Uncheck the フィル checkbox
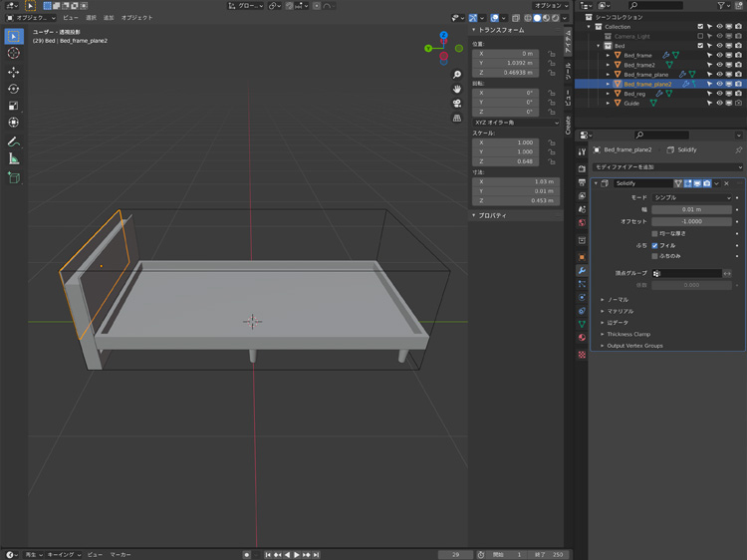747x560 pixels. point(654,245)
